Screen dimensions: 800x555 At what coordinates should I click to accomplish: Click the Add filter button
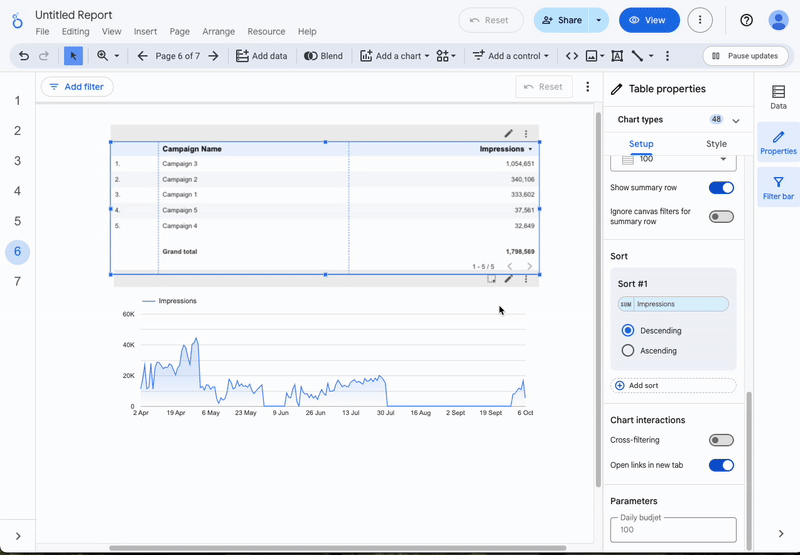pyautogui.click(x=77, y=87)
